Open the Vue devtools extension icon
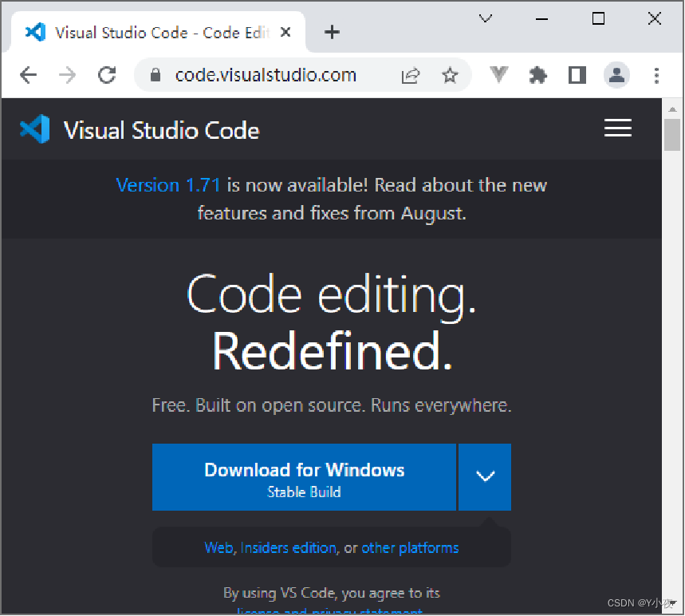Viewport: 685px width, 616px height. (x=498, y=75)
